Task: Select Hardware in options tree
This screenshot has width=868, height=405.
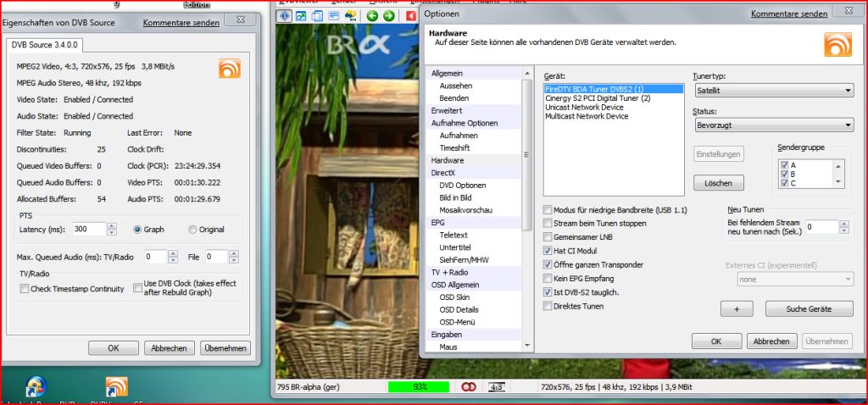Action: [448, 160]
